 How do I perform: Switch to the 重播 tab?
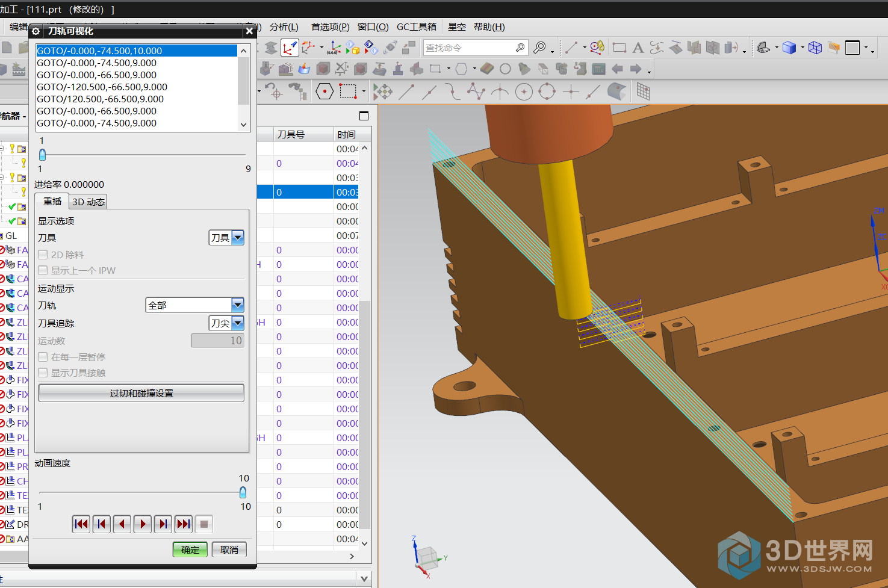point(52,202)
